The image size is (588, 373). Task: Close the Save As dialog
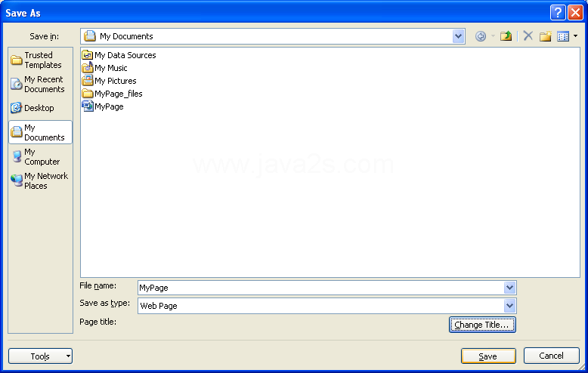pos(575,13)
